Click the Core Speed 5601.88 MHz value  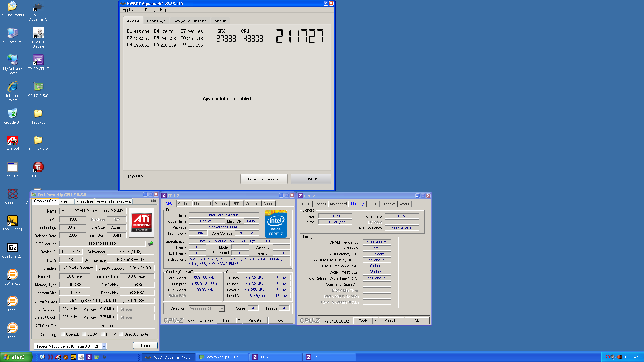pos(204,278)
